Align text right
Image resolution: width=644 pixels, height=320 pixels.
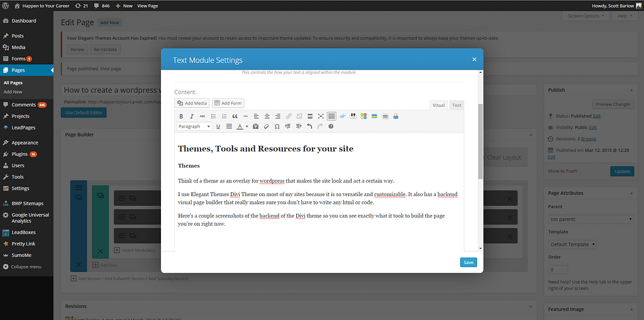click(x=277, y=116)
